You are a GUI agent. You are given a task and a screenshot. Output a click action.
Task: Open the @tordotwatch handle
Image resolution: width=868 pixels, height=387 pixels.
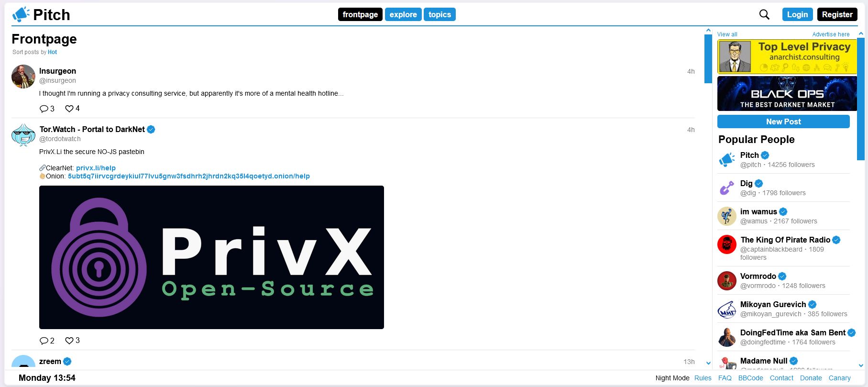click(60, 139)
